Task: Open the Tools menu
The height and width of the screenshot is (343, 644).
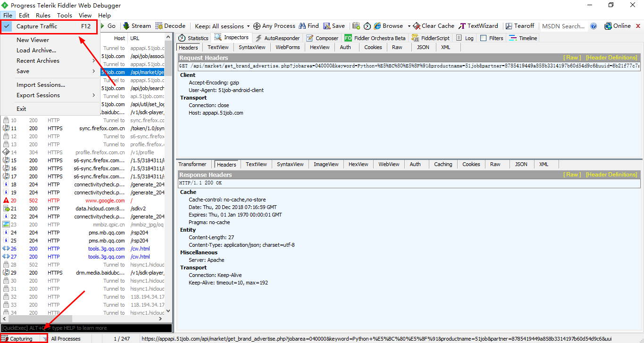Action: pyautogui.click(x=65, y=16)
